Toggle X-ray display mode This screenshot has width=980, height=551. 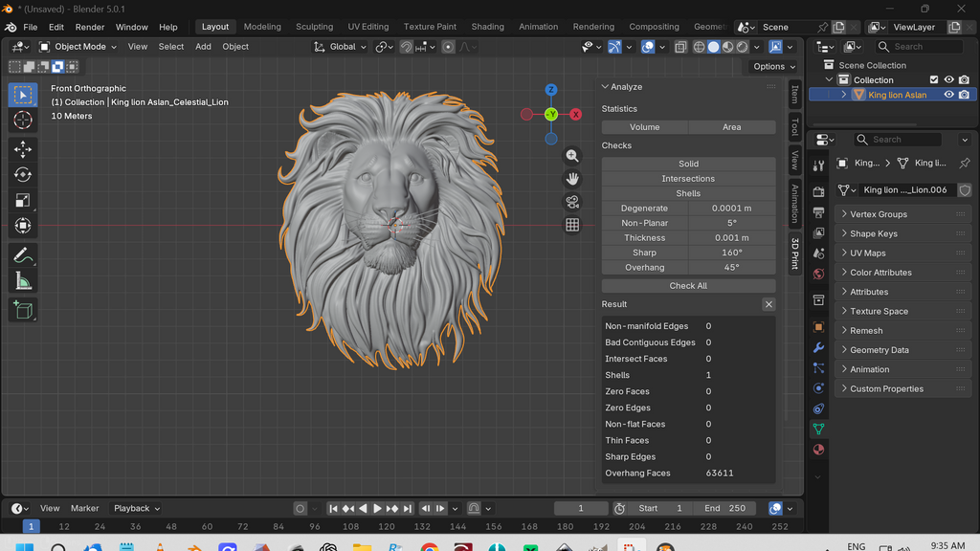(x=680, y=47)
